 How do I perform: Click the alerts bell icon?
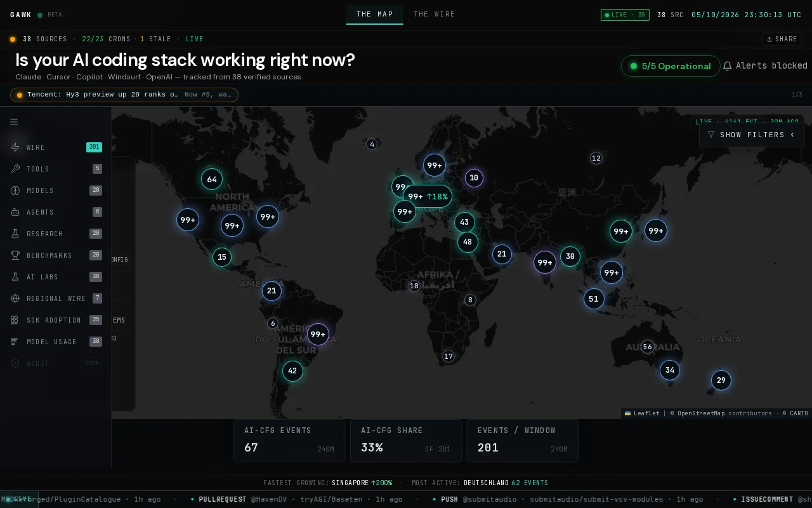point(728,66)
